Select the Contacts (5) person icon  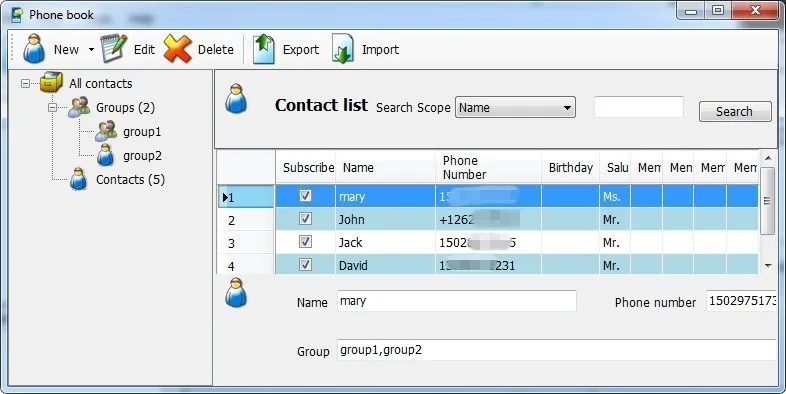point(78,179)
